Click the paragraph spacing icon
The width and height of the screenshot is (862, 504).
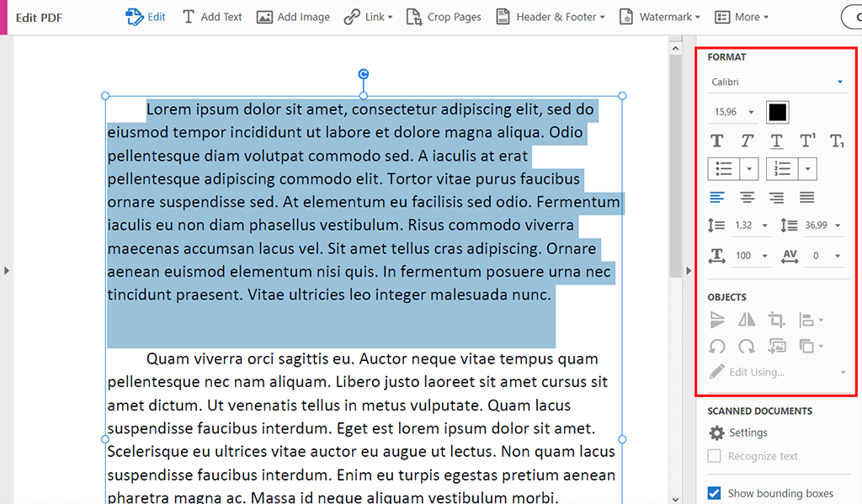click(x=789, y=225)
